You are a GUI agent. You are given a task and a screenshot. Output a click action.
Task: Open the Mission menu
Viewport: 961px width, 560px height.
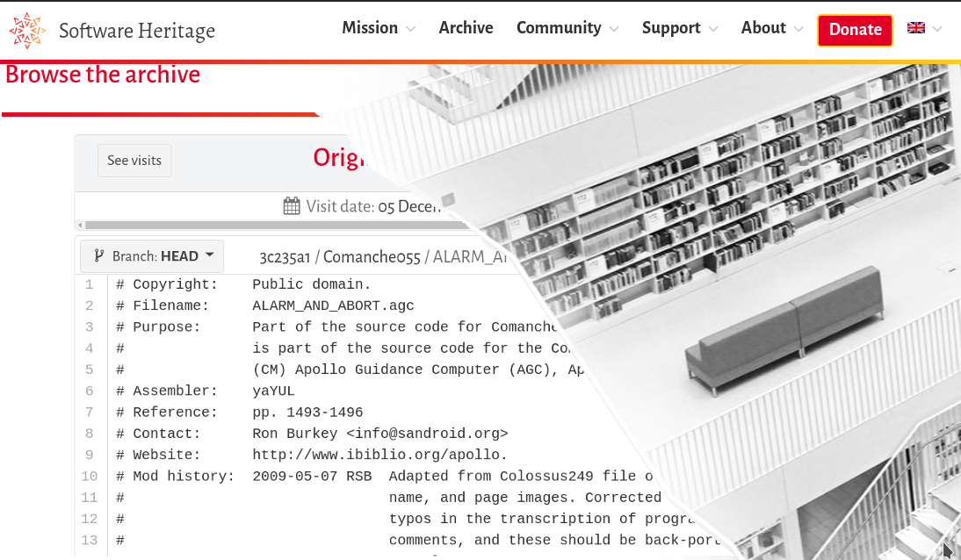point(379,28)
